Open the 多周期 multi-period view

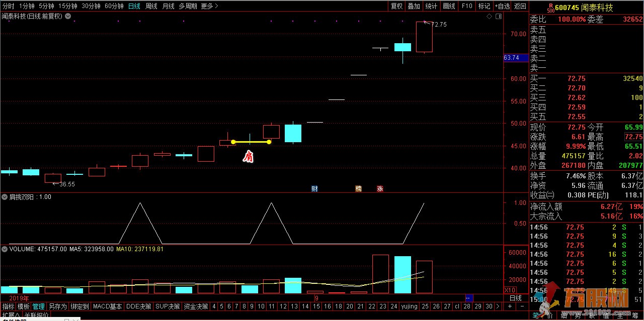[x=188, y=6]
